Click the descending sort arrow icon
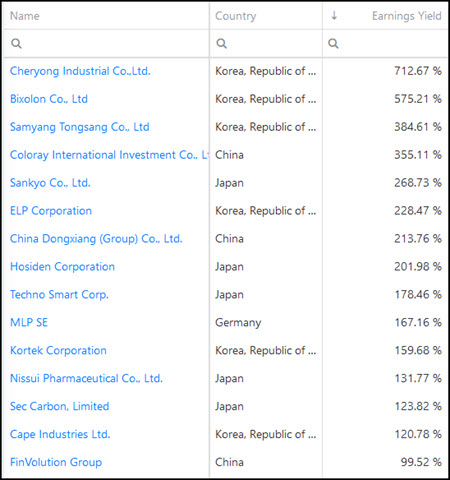The image size is (450, 480). [x=334, y=15]
